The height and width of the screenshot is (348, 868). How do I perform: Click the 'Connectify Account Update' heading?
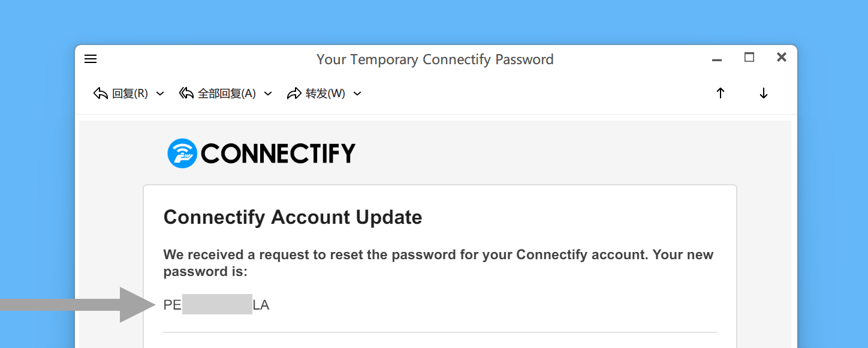coord(293,217)
